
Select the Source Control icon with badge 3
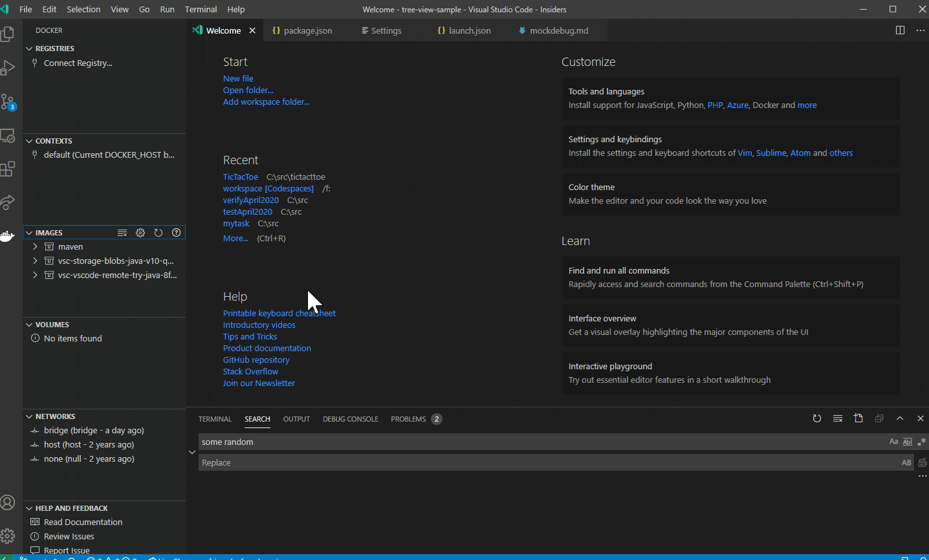point(8,102)
